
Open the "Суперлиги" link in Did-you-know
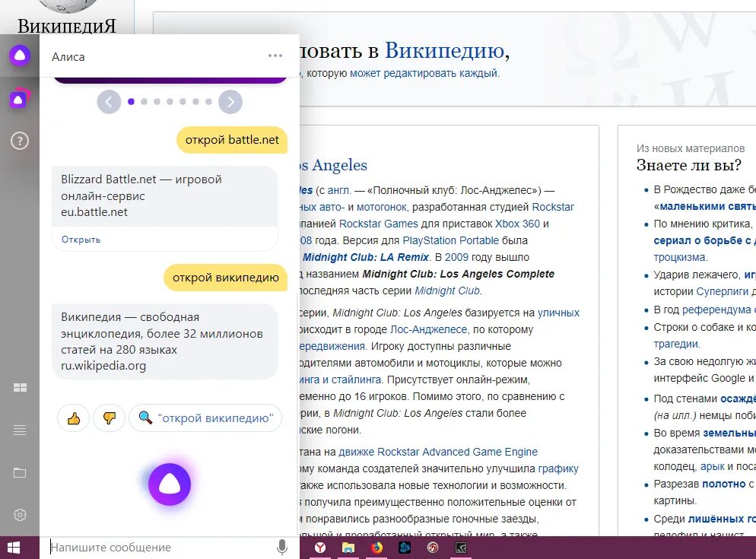coord(722,291)
